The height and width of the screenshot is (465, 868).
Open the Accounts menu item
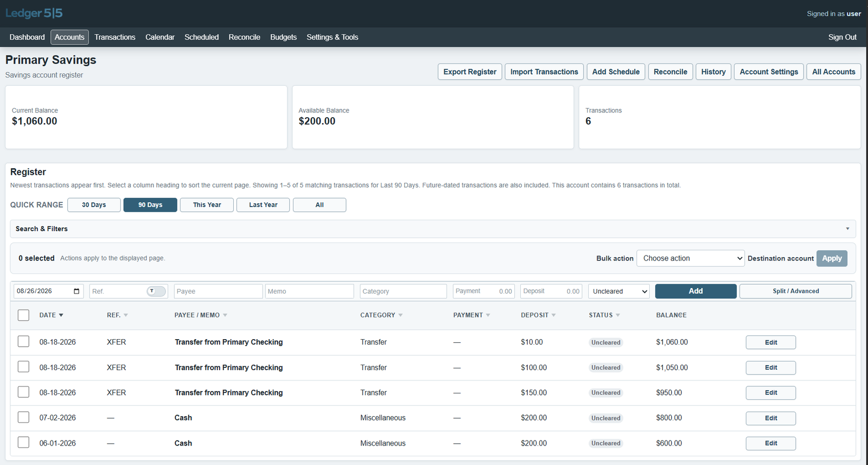69,37
